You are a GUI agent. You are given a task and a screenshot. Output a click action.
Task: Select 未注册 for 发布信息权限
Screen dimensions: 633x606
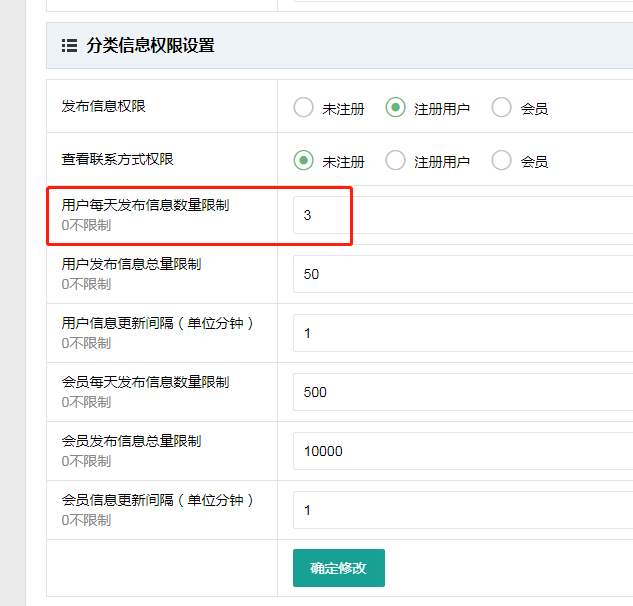point(303,108)
